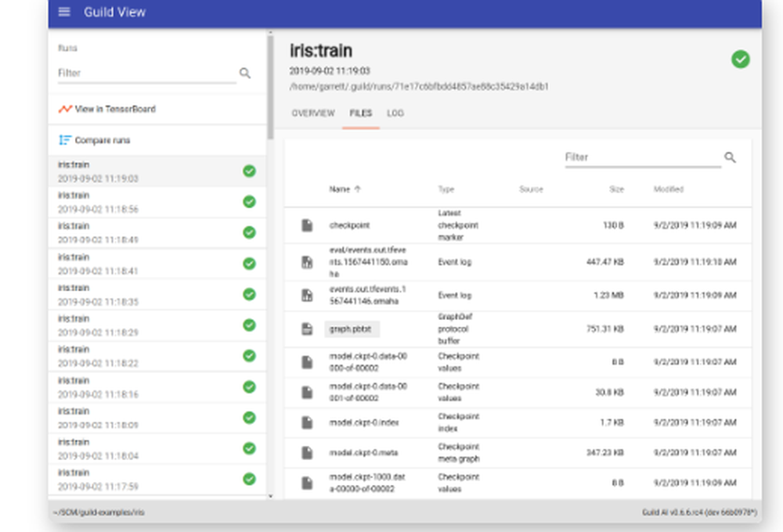783x532 pixels.
Task: Sort files by Size column header
Action: [x=616, y=189]
